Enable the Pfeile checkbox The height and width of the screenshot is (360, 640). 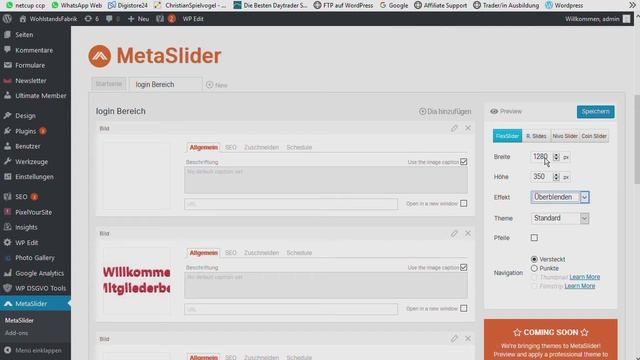534,238
